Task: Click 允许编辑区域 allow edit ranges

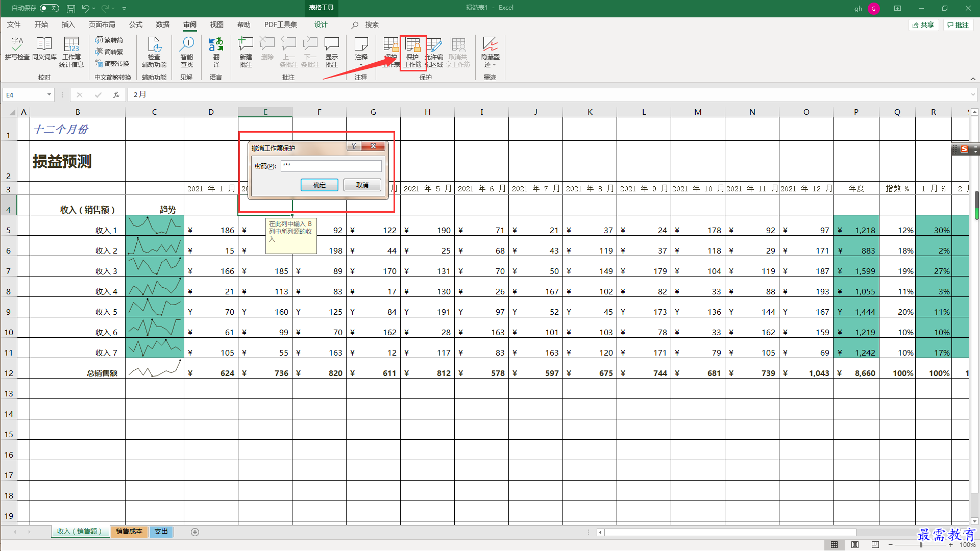Action: tap(434, 52)
